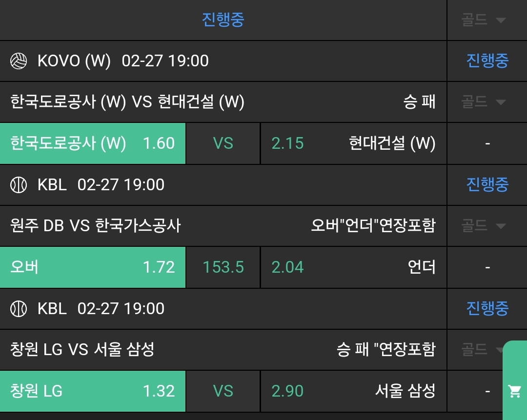The image size is (527, 420).
Task: Select 현대건설 (W) odds 2.15
Action: [353, 143]
